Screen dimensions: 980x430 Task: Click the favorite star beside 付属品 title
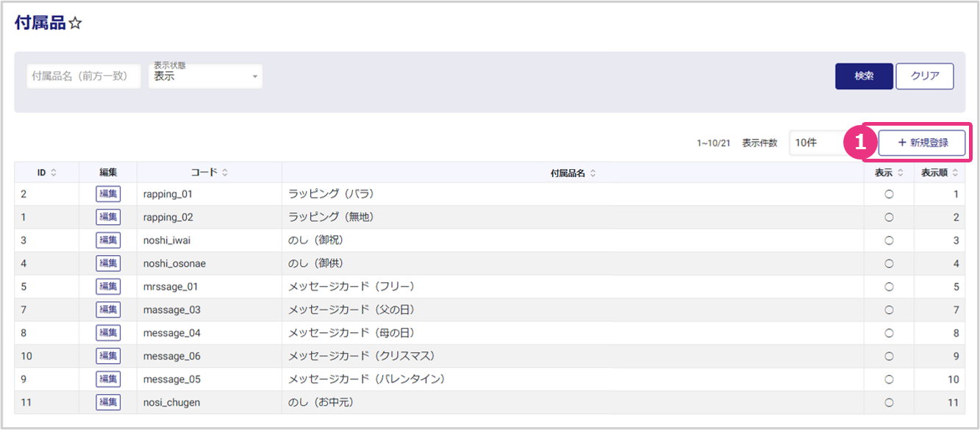(75, 24)
